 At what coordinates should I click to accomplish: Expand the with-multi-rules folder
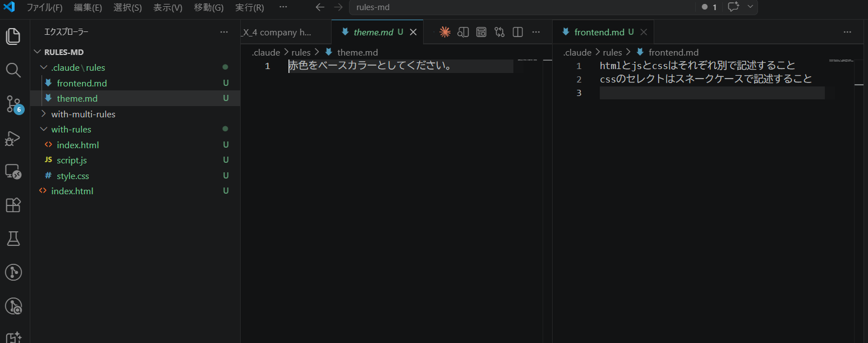[44, 114]
